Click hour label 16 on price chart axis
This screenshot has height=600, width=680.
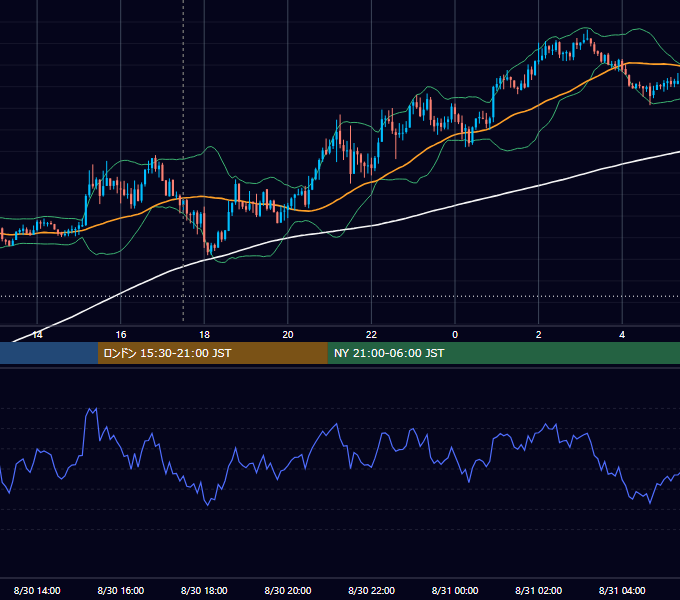121,335
